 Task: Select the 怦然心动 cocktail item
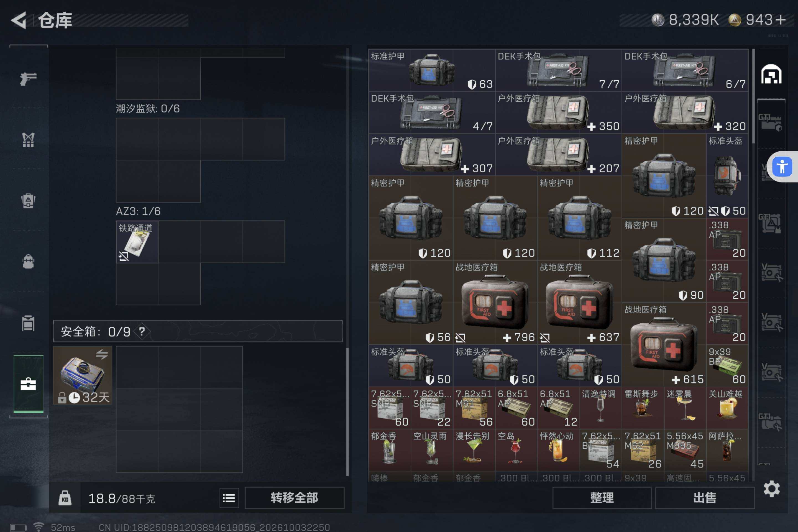pyautogui.click(x=559, y=450)
